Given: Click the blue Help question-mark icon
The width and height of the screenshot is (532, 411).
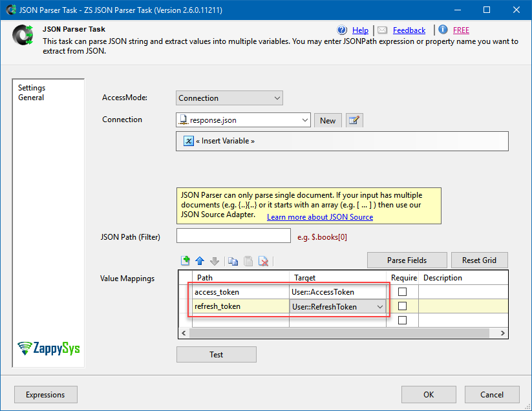Looking at the screenshot, I should pos(342,30).
